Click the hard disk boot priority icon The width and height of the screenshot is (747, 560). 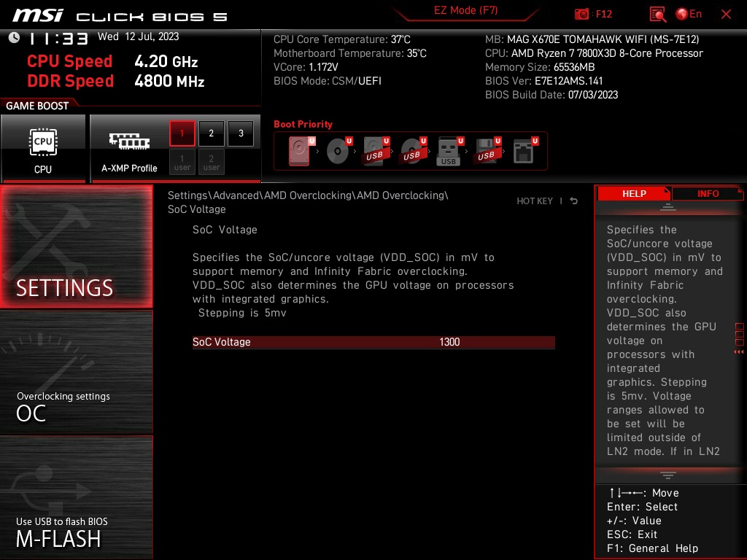(301, 151)
